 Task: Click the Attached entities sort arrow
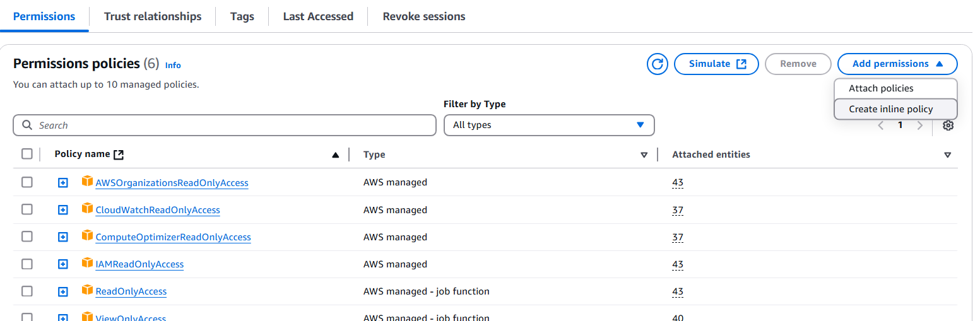click(x=947, y=155)
